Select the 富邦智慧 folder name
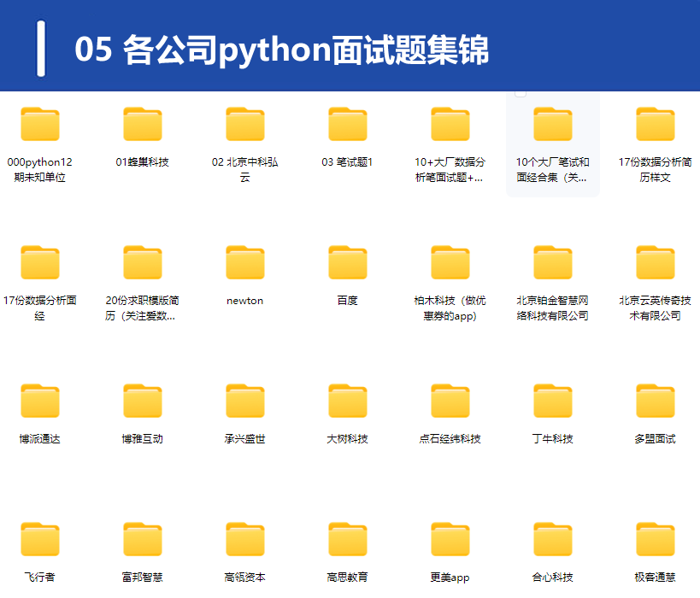This screenshot has height=598, width=700. coord(143,577)
